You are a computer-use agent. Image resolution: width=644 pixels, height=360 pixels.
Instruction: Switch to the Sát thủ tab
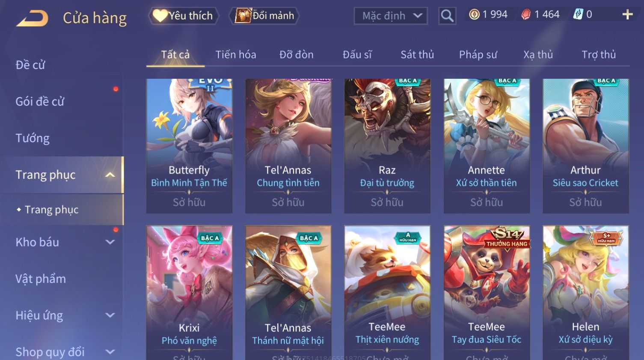[417, 55]
